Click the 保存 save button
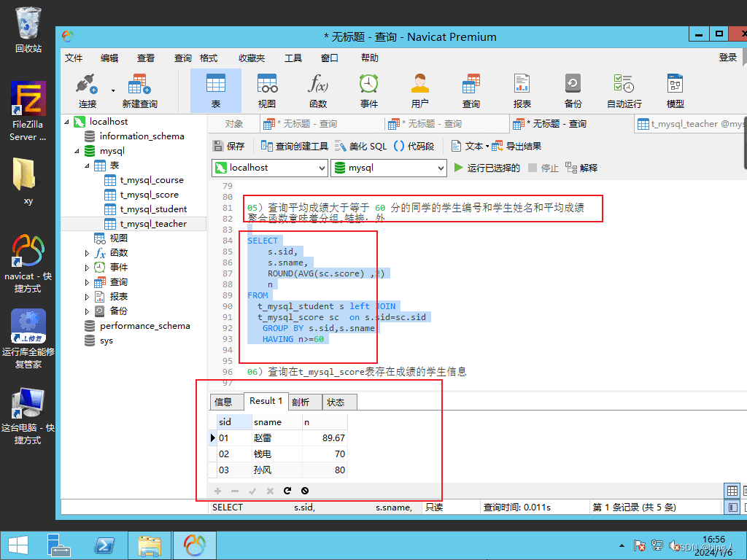 pos(228,146)
